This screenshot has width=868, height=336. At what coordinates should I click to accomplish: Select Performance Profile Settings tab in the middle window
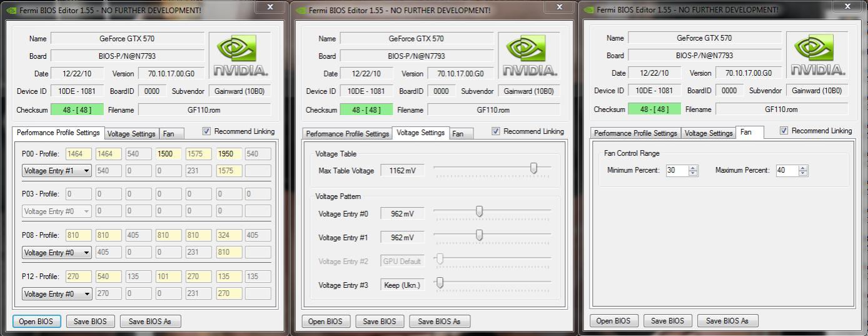(x=348, y=134)
